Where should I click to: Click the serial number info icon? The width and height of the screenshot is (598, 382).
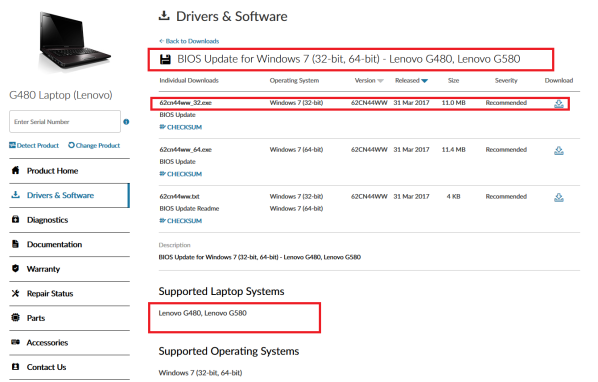126,122
